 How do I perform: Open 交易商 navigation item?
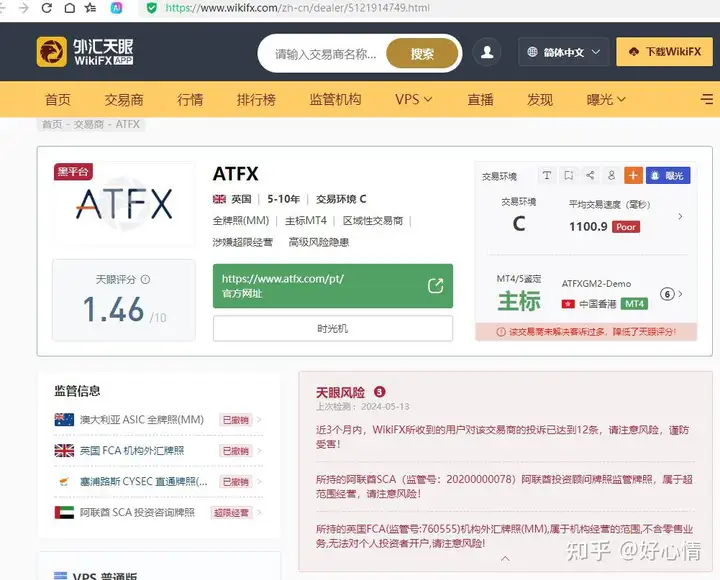124,99
